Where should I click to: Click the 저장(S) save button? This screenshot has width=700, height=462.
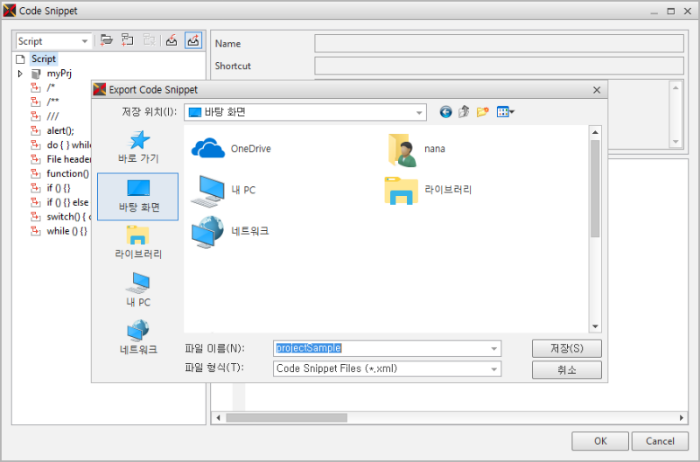point(566,348)
